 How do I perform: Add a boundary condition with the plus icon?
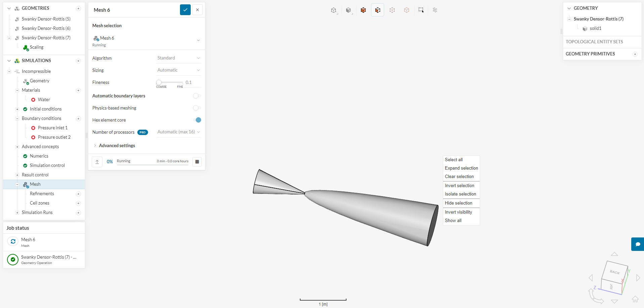tap(78, 119)
